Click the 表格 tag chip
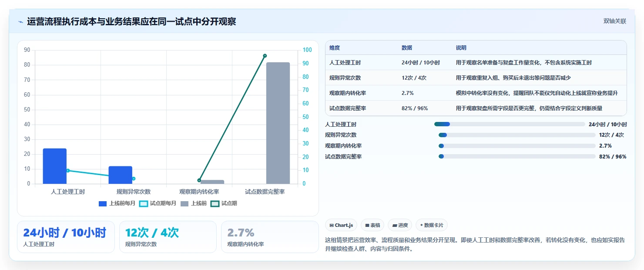 point(372,225)
